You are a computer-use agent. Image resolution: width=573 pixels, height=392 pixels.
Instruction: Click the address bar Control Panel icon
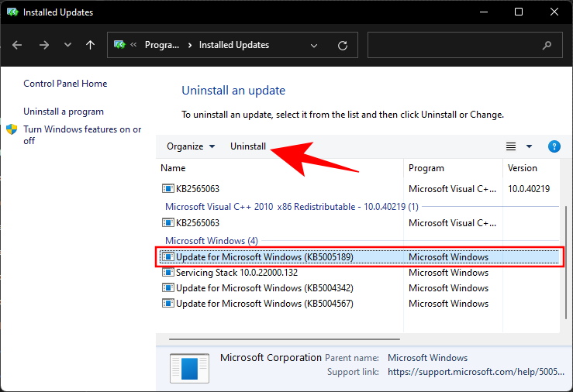[120, 45]
